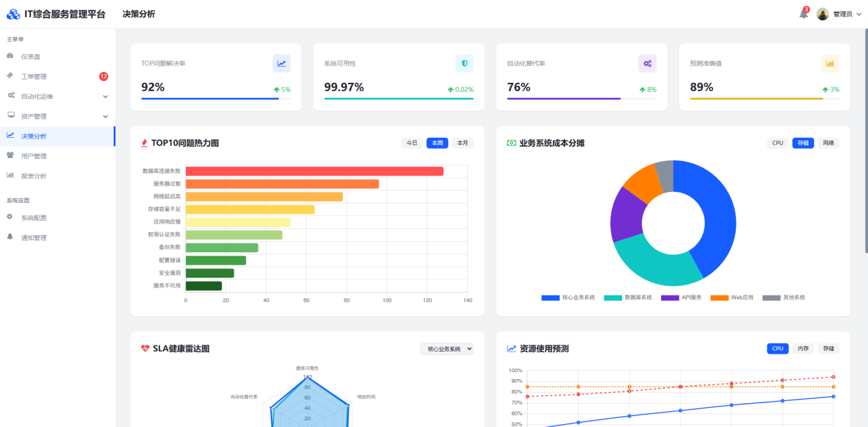Click the notification bell icon

[803, 14]
